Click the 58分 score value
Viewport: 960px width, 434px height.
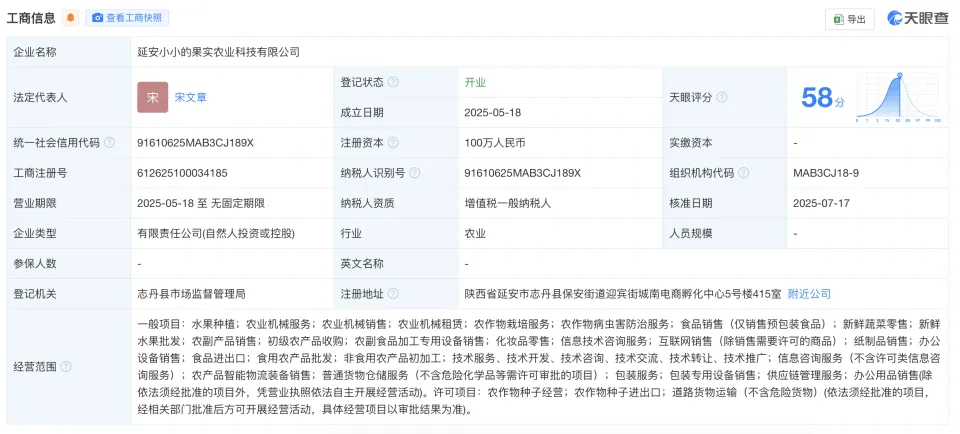click(823, 98)
